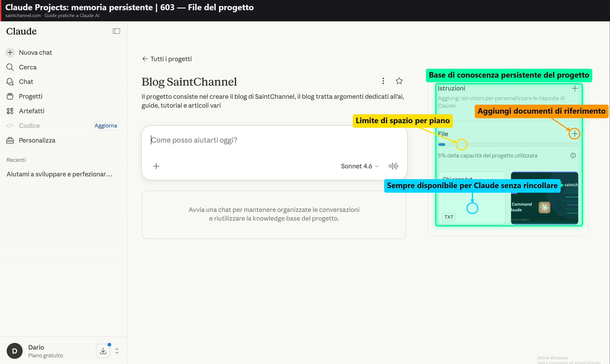Add project instructions with Istruzioni plus
This screenshot has height=364, width=610.
[575, 88]
